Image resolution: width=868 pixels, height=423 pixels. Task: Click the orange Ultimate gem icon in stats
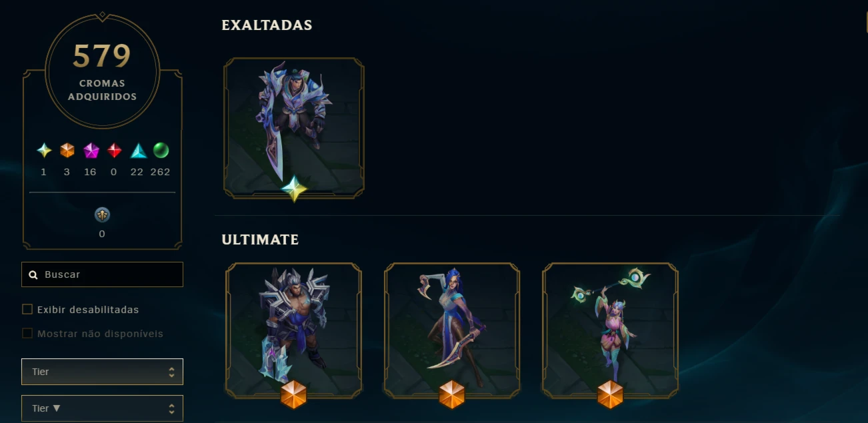[67, 151]
